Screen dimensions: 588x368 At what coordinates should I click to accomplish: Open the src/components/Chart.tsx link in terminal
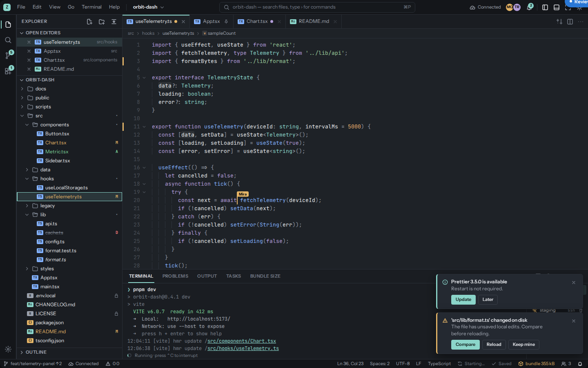242,341
